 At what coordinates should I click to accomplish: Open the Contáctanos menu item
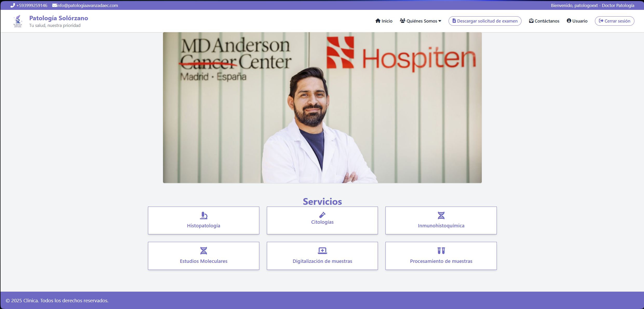pyautogui.click(x=544, y=21)
